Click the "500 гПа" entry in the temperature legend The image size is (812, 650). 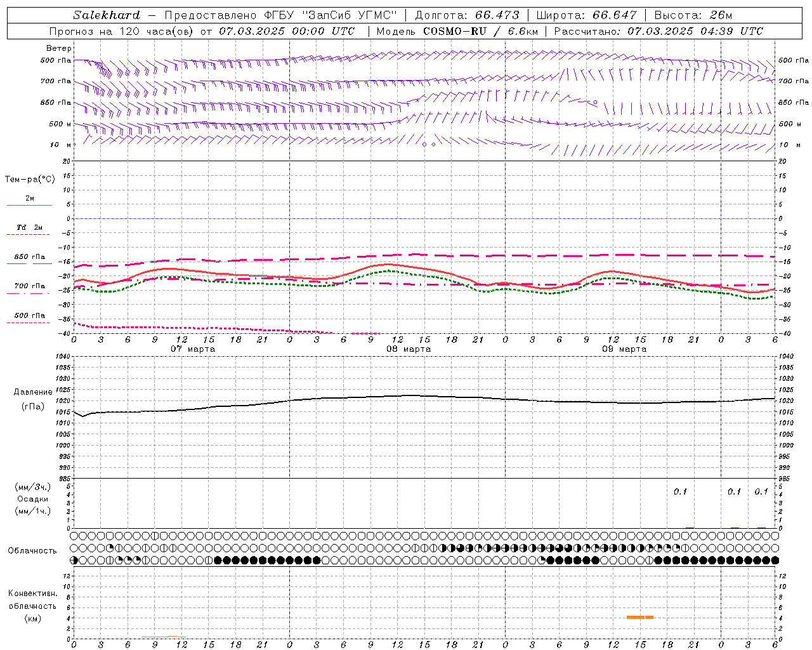29,315
